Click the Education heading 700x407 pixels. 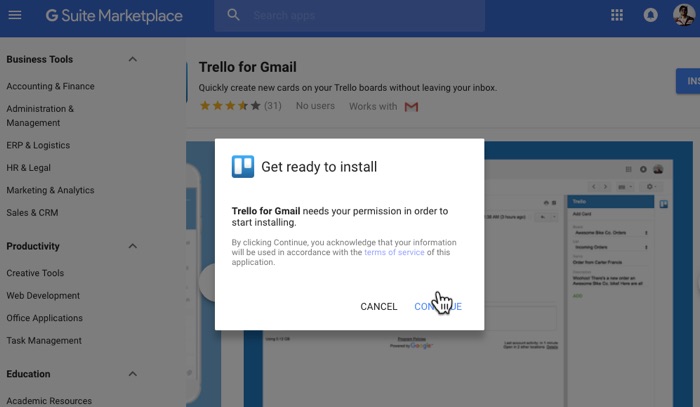click(x=28, y=374)
